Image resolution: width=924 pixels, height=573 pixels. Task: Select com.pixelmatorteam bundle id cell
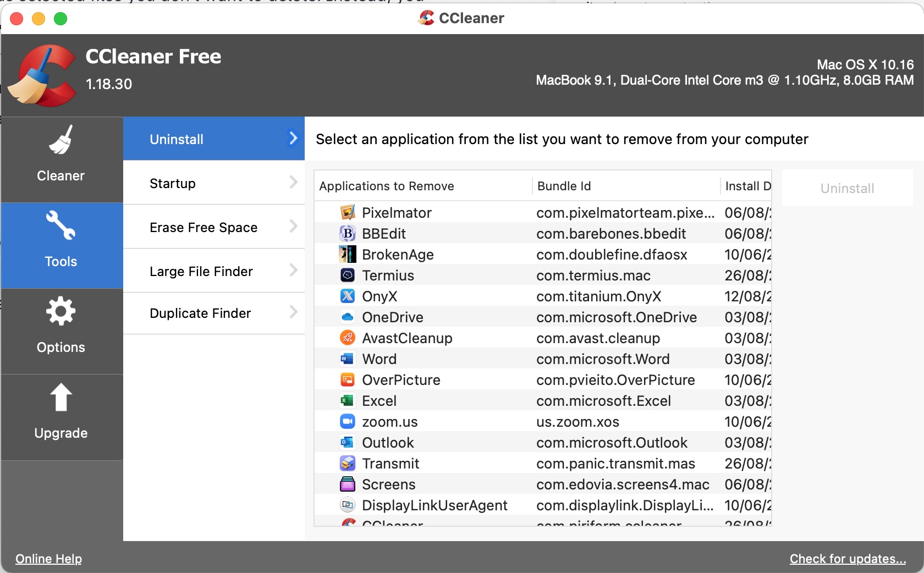tap(625, 212)
